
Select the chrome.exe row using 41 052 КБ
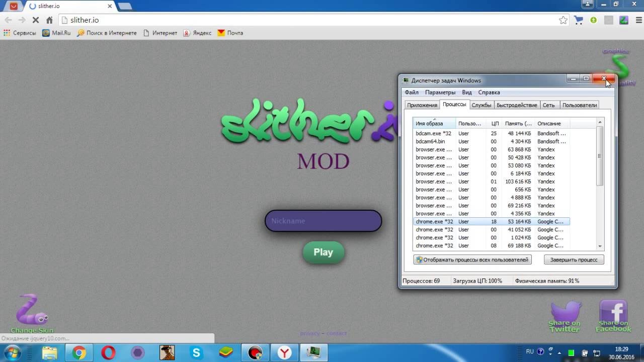coord(492,230)
